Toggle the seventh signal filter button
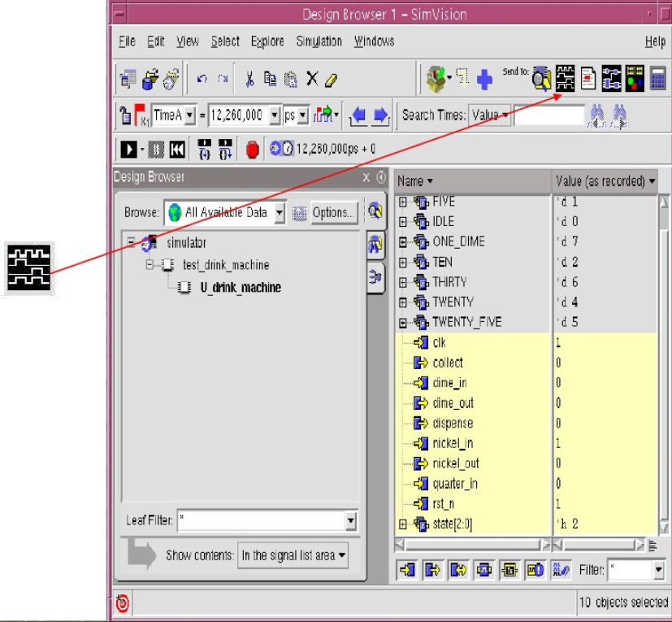 [x=561, y=570]
